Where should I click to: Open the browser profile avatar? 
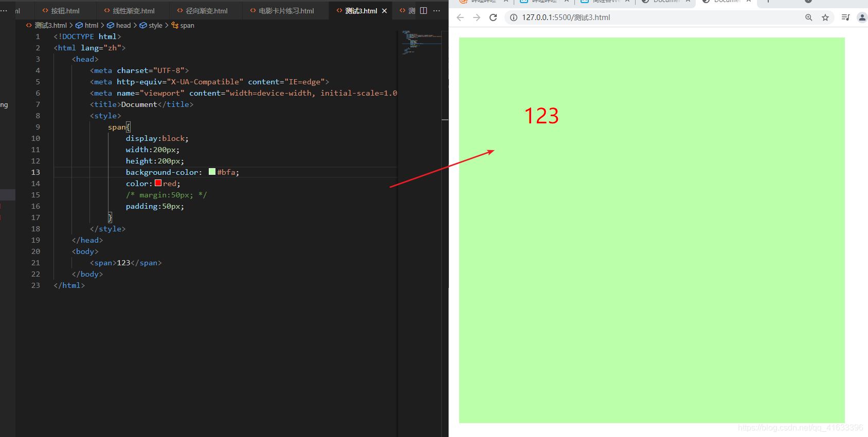pyautogui.click(x=862, y=17)
